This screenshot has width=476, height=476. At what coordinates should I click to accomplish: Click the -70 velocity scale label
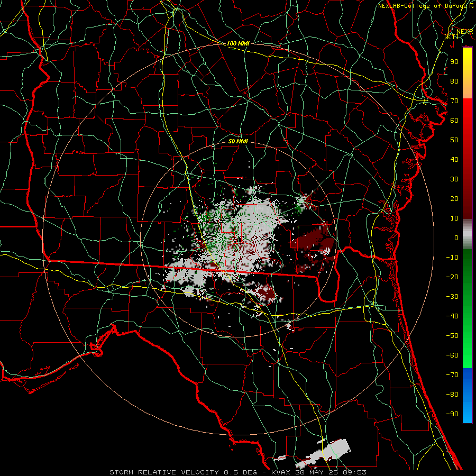tap(452, 375)
